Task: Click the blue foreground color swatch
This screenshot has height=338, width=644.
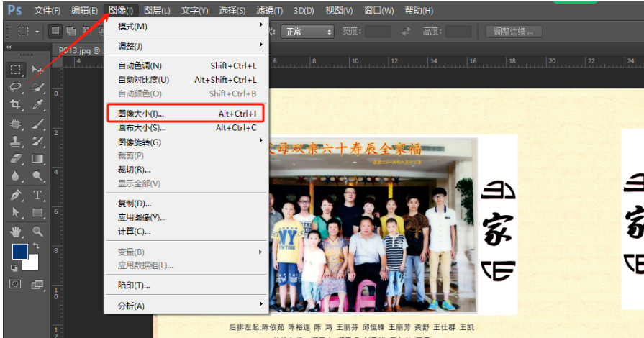Action: click(19, 252)
